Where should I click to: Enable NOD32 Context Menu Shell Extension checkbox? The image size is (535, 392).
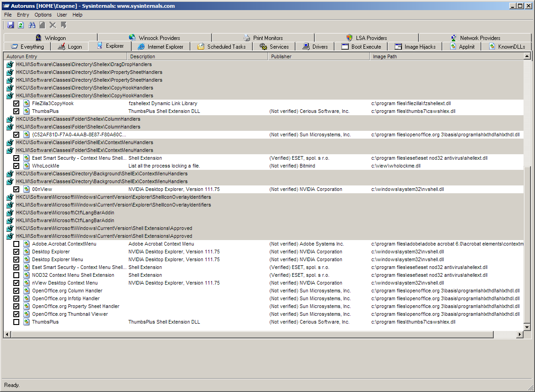pos(16,275)
